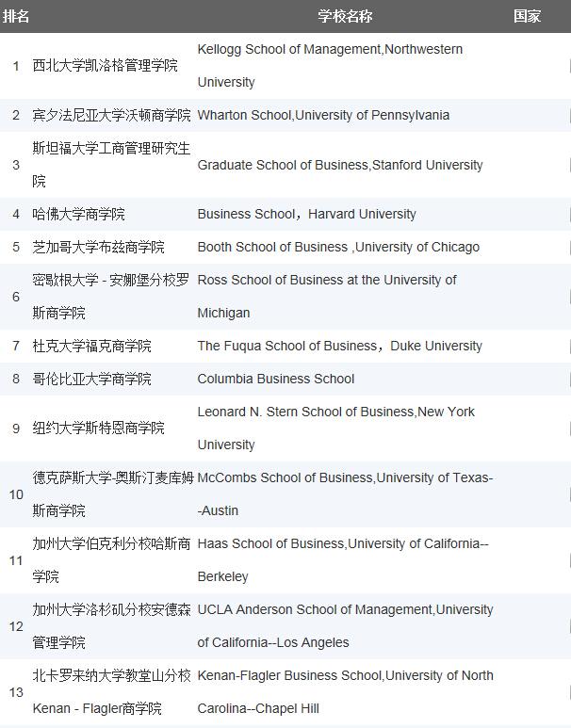571x728 pixels.
Task: Select Graduate School of Business, Stanford University
Action: 340,165
